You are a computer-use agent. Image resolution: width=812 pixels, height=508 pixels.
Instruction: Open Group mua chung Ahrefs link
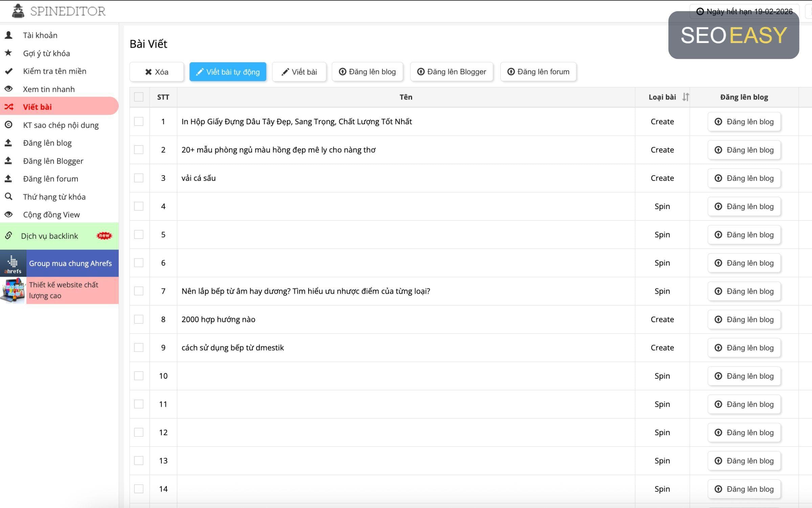click(70, 263)
